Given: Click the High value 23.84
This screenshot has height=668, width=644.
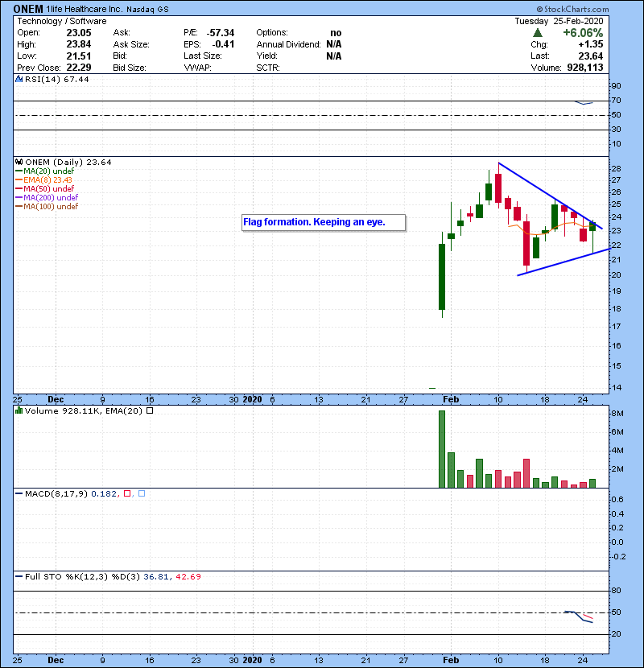Looking at the screenshot, I should click(79, 44).
